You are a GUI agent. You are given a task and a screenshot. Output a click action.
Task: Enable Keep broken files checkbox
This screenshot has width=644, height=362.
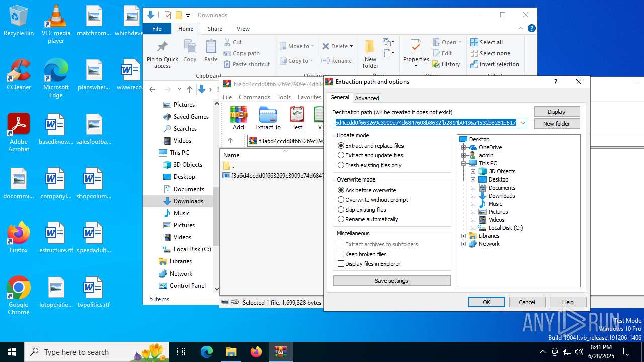341,254
